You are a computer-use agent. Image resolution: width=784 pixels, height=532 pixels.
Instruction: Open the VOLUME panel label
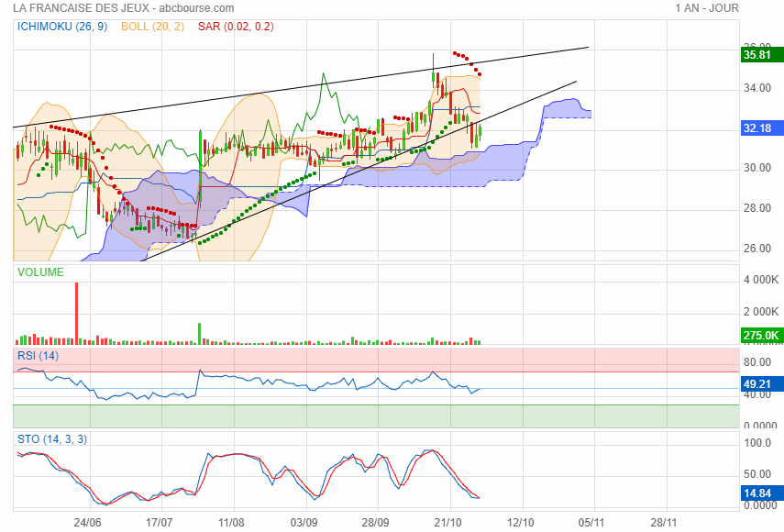click(x=40, y=272)
